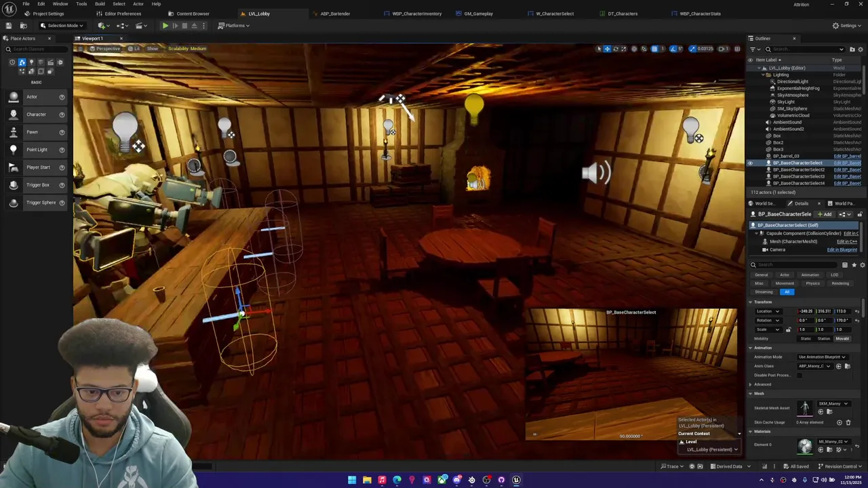Open help for the Point Light actor
This screenshot has height=488, width=868.
click(62, 150)
